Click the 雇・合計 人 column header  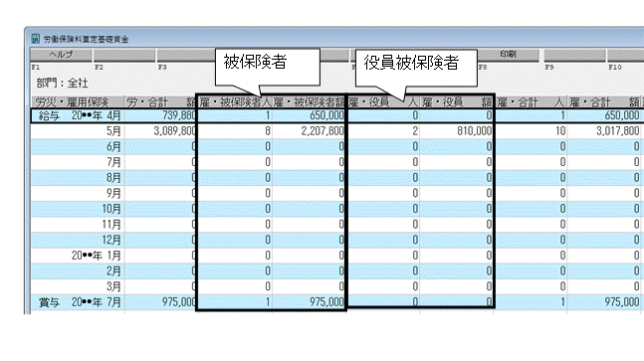(x=531, y=102)
